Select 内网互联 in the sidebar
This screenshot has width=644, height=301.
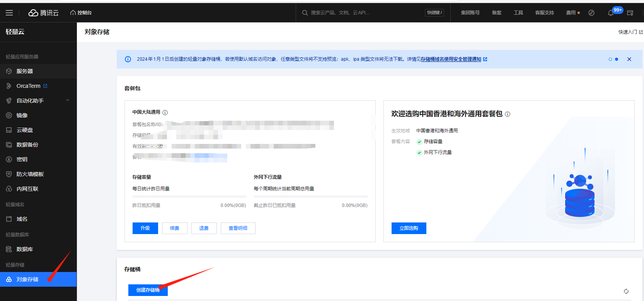(38, 189)
